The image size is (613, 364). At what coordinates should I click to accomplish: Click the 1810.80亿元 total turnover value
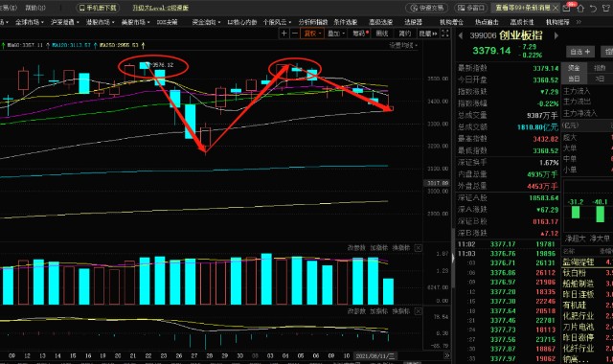pos(537,127)
